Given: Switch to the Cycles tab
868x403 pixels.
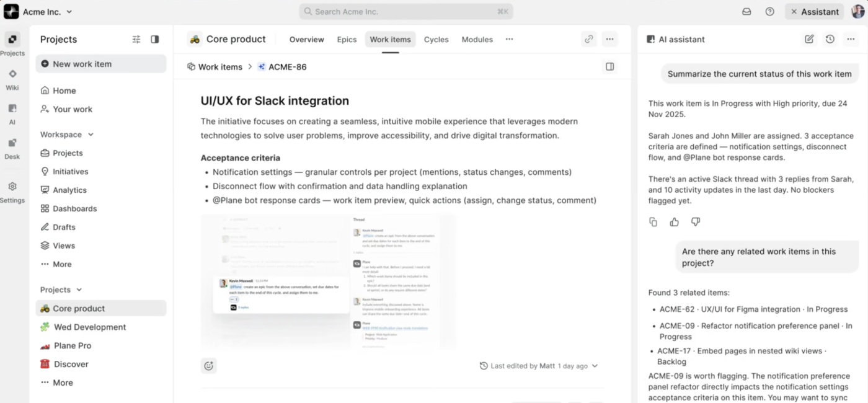Looking at the screenshot, I should coord(436,39).
